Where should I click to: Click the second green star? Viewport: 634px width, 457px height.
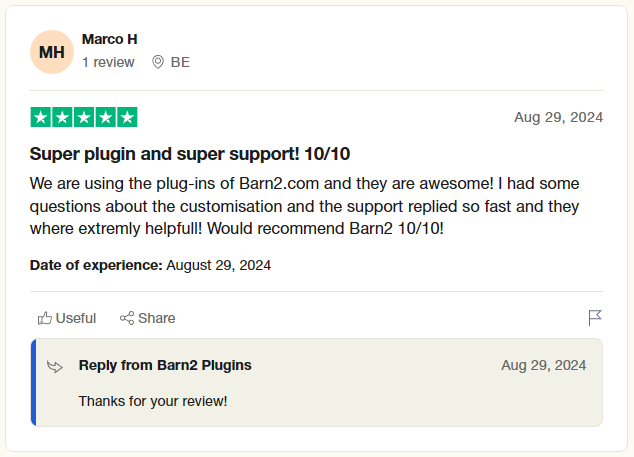(62, 117)
